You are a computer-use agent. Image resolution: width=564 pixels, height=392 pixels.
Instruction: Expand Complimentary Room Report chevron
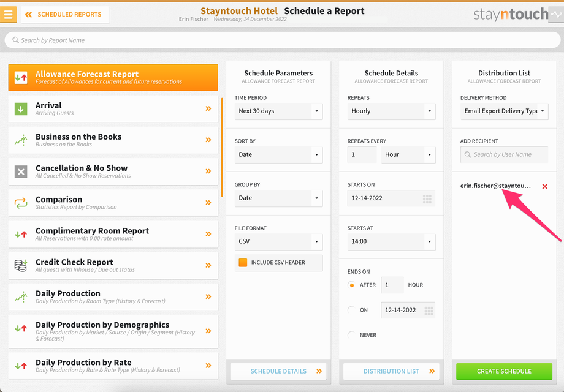tap(208, 234)
